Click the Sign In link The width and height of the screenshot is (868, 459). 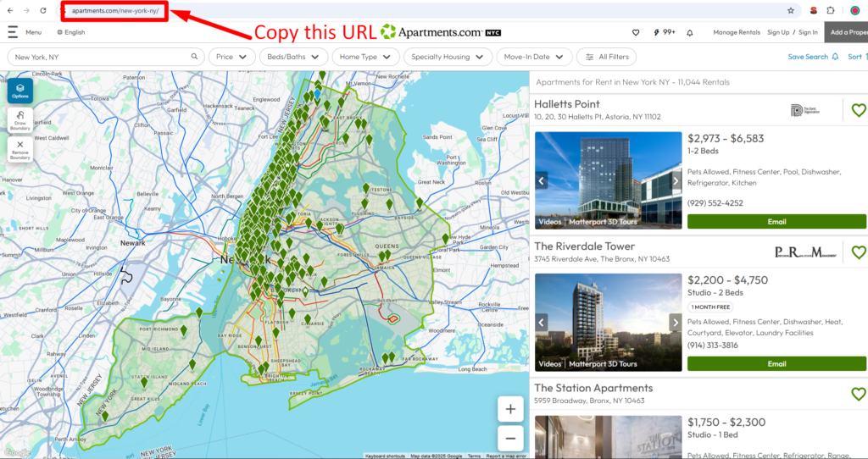[x=808, y=32]
